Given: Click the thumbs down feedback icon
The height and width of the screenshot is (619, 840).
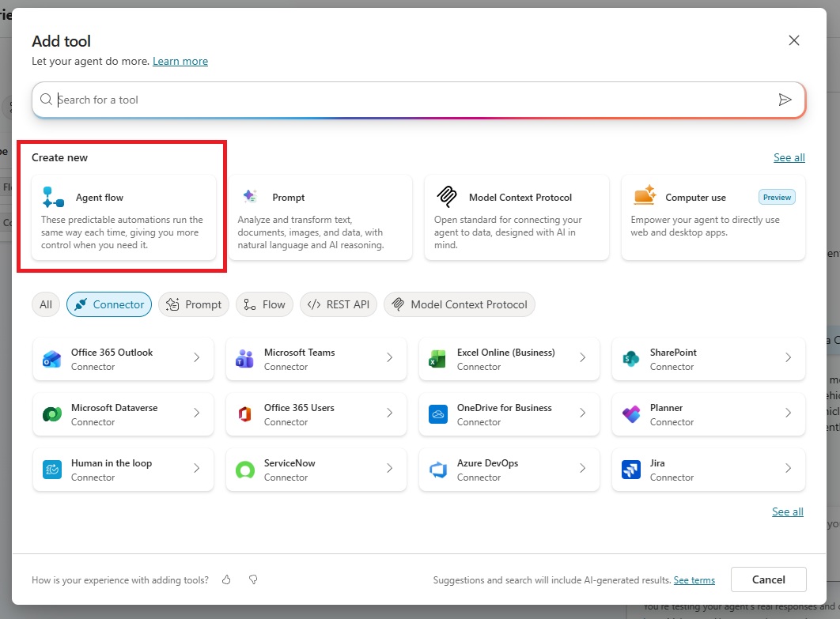Looking at the screenshot, I should pyautogui.click(x=253, y=579).
